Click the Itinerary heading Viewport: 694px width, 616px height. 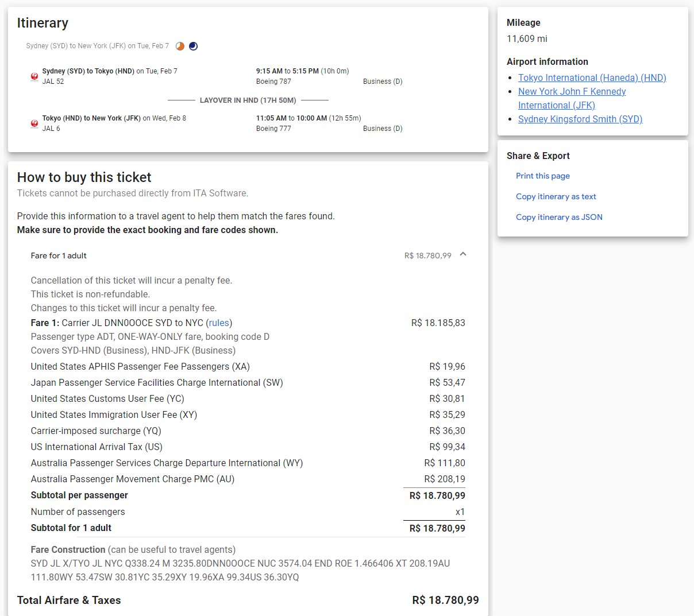pos(43,23)
